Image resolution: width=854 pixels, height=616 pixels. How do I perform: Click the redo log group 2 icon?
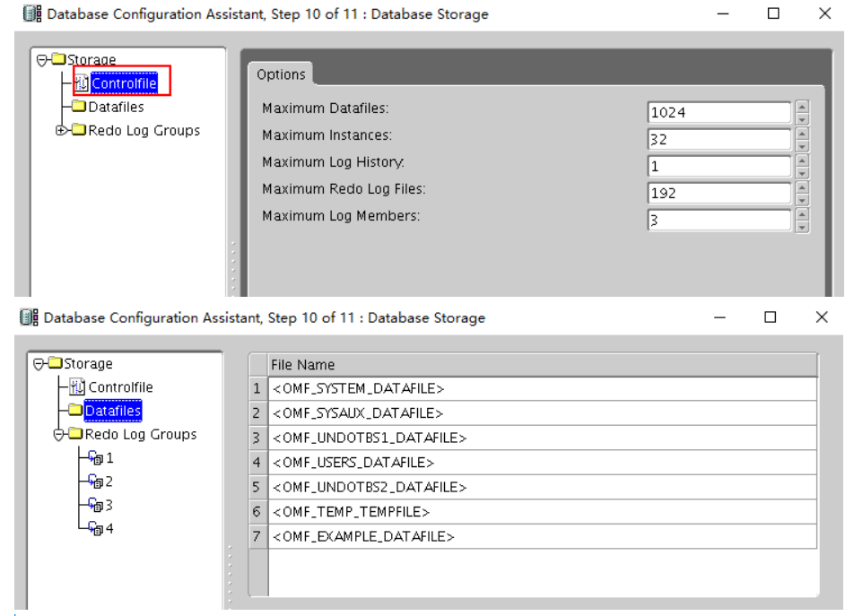tap(96, 482)
